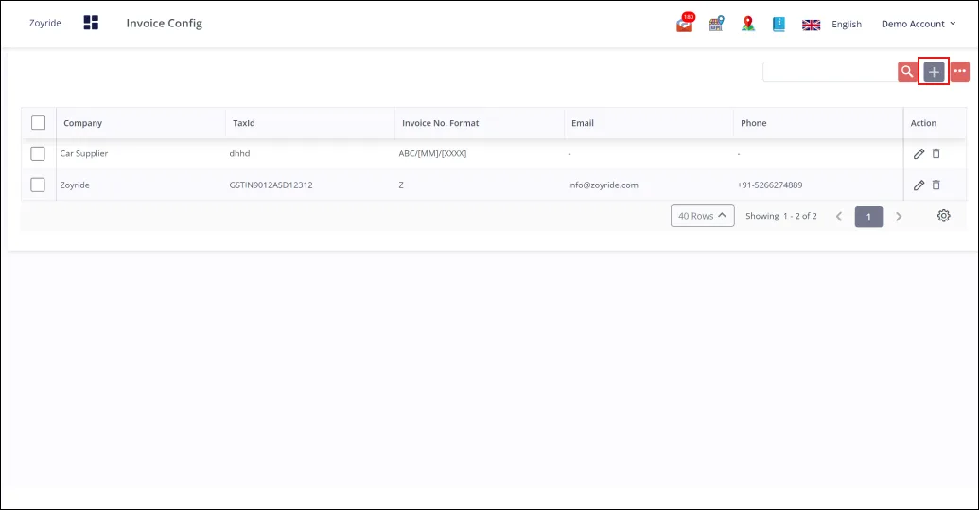Image resolution: width=980 pixels, height=511 pixels.
Task: Open the dashboard grid menu icon
Action: pos(91,23)
